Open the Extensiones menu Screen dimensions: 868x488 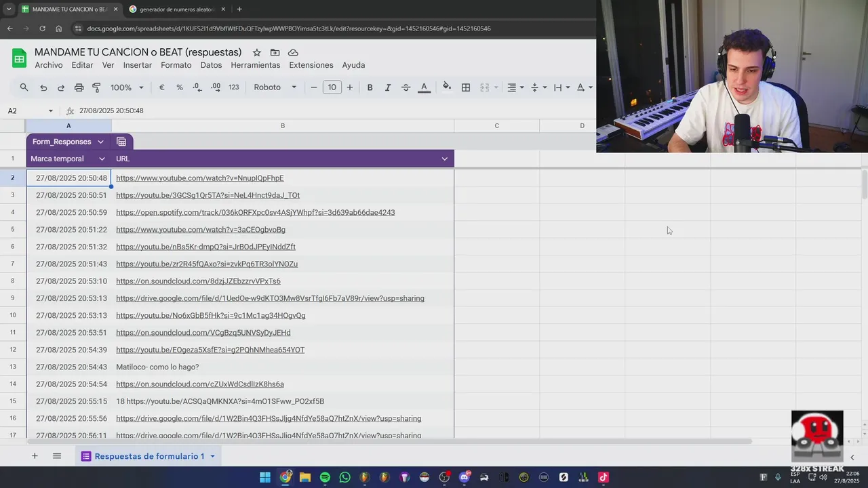pyautogui.click(x=311, y=65)
